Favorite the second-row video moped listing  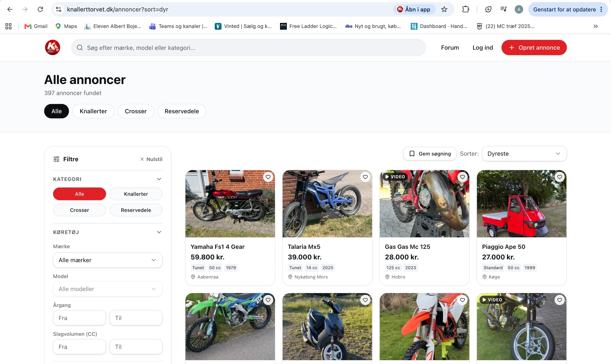coord(560,300)
